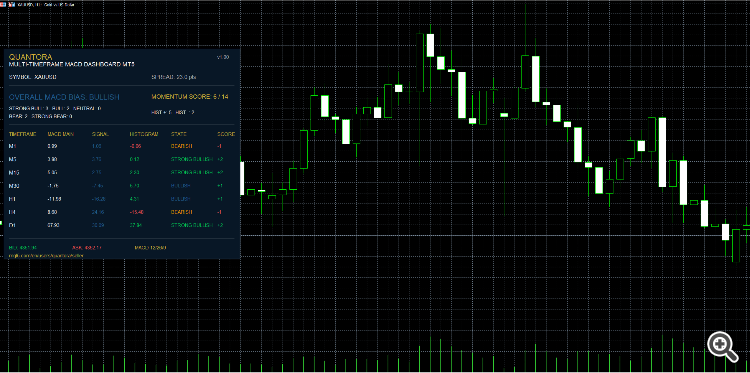The width and height of the screenshot is (750, 373).
Task: Click the red ASK price in the footer
Action: [87, 248]
